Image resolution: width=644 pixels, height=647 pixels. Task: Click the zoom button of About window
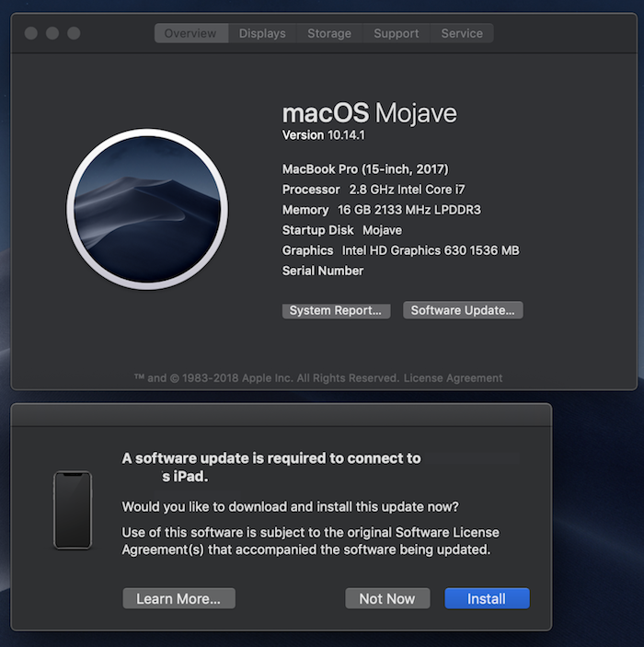click(x=74, y=33)
